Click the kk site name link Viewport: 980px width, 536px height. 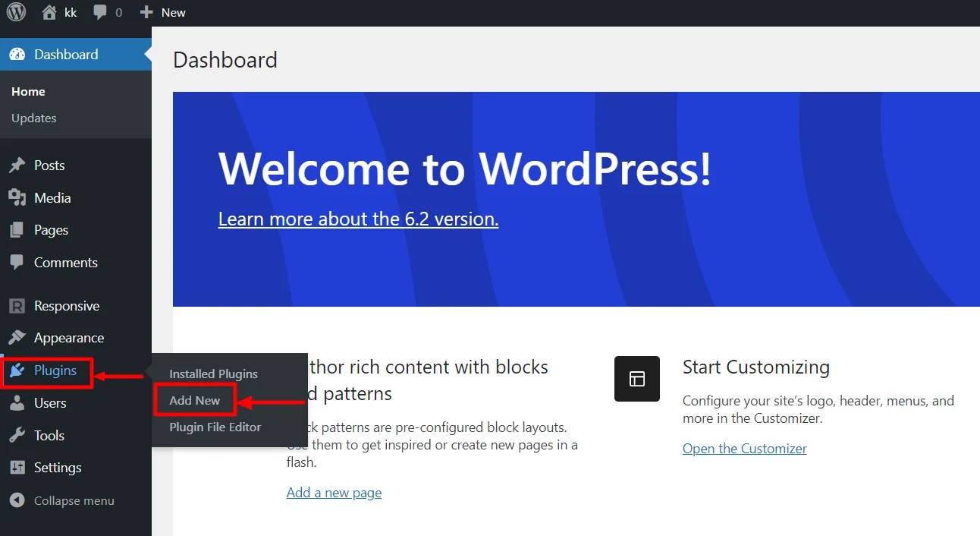pos(71,13)
